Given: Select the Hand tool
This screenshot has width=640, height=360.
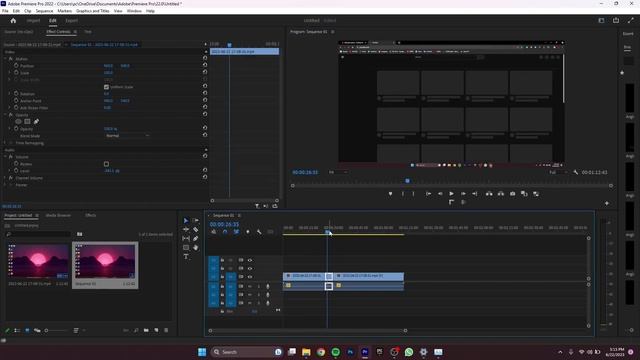Looking at the screenshot, I should click(196, 248).
